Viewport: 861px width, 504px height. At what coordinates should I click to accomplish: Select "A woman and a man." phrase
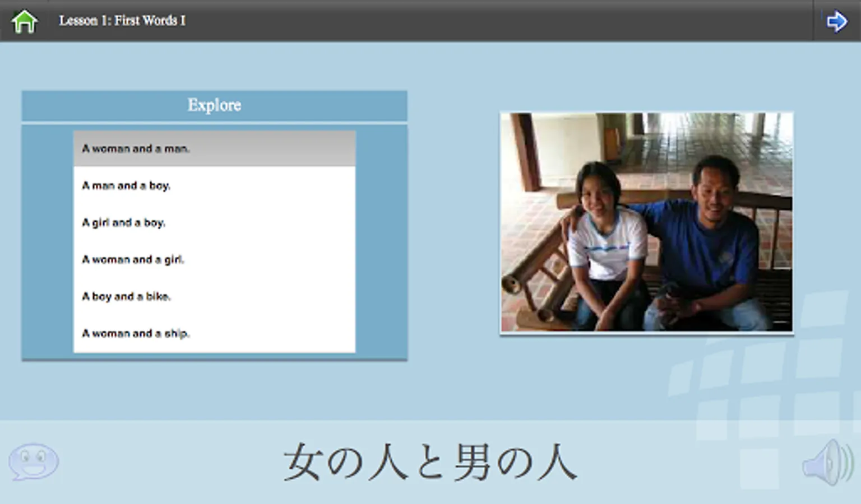pyautogui.click(x=214, y=148)
